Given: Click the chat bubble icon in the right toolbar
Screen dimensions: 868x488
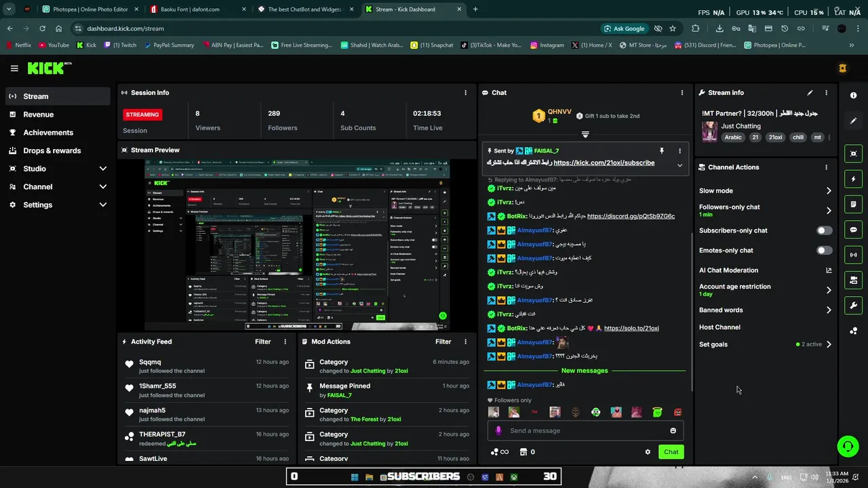Looking at the screenshot, I should click(x=853, y=230).
